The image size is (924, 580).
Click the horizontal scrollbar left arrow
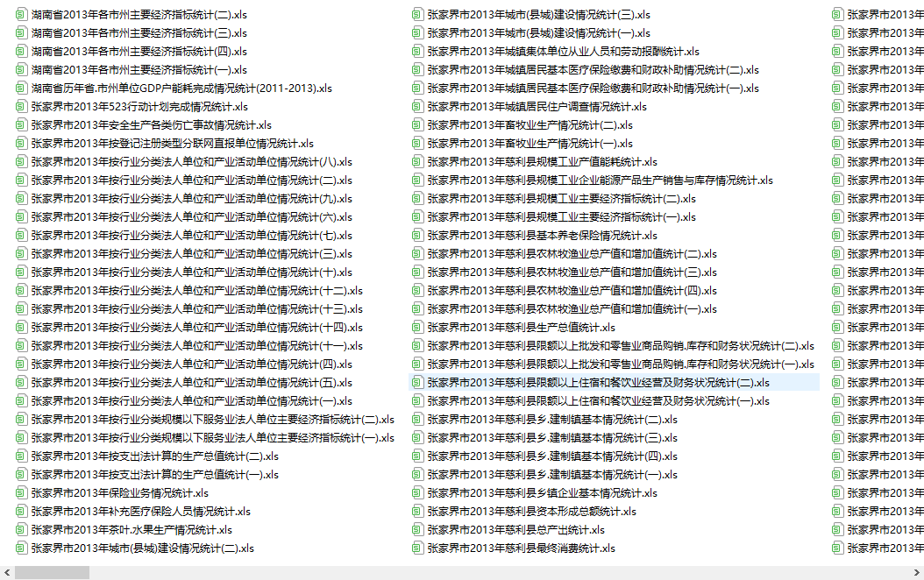click(x=7, y=572)
